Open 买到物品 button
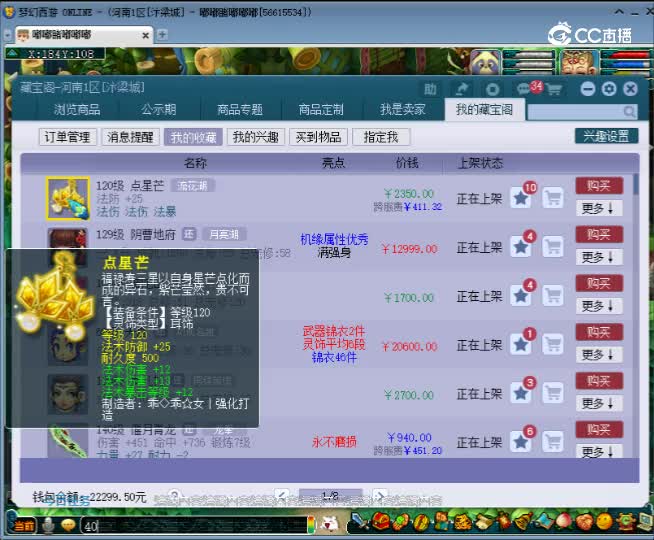The image size is (654, 540). (318, 137)
